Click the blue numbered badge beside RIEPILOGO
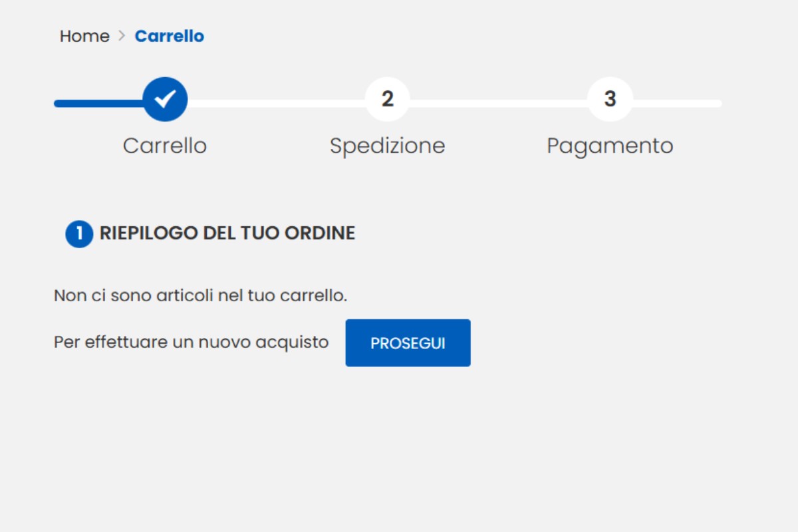 coord(78,234)
